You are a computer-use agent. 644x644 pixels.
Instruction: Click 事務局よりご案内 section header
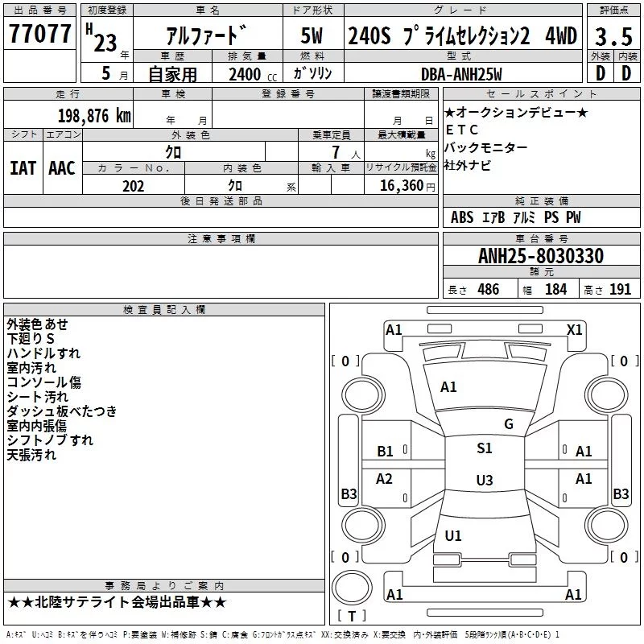[164, 586]
